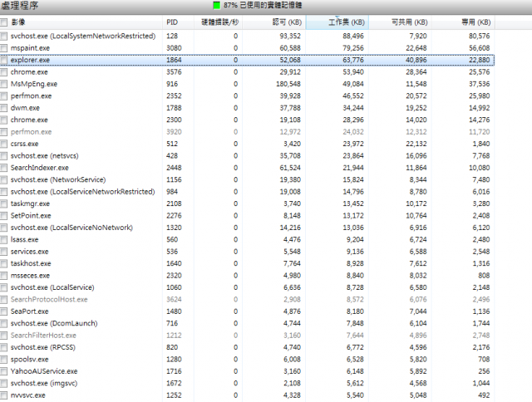This screenshot has height=402, width=532.
Task: Click private value 256 for YahooAUService.exe
Action: point(484,371)
